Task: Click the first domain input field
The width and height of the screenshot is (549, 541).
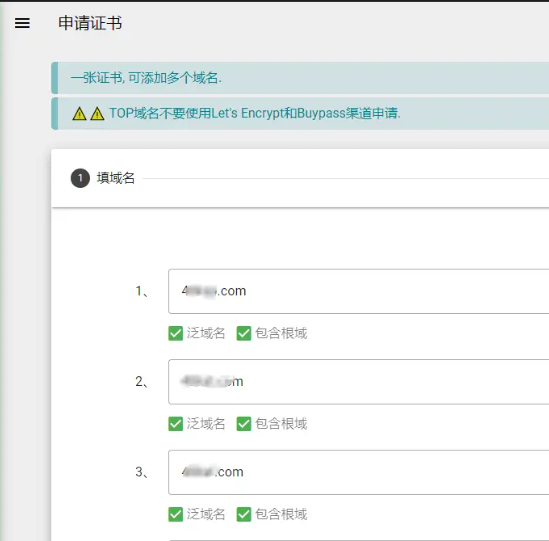Action: tap(359, 291)
